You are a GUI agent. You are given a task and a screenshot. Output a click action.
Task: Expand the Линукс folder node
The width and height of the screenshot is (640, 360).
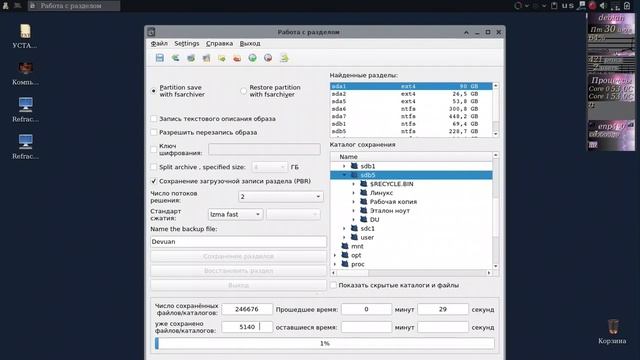[353, 193]
